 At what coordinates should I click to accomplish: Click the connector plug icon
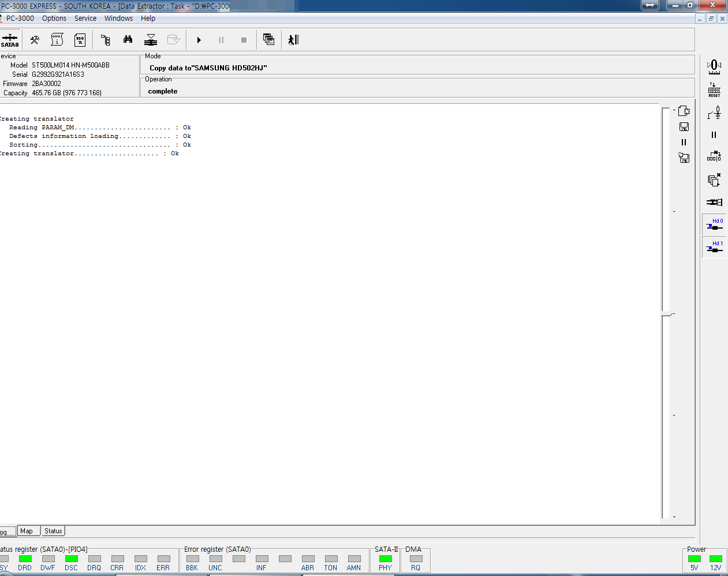tap(714, 202)
